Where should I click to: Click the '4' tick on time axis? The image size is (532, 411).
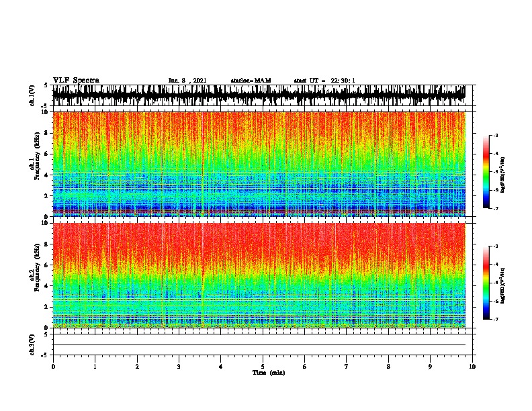tap(221, 367)
